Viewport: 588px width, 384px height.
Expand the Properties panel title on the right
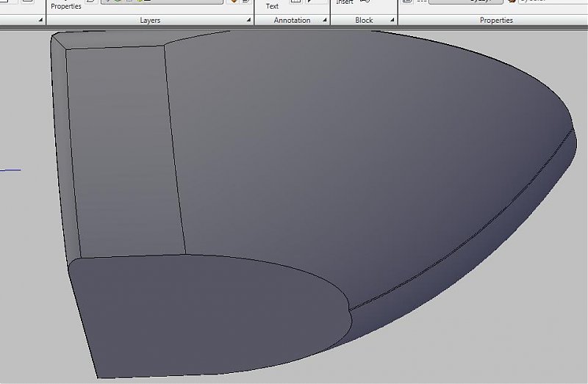496,21
